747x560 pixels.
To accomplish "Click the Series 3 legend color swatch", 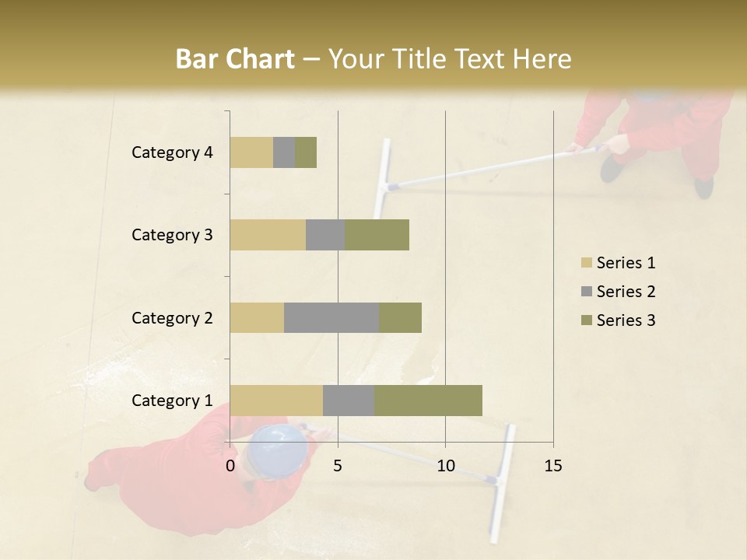I will pyautogui.click(x=586, y=320).
